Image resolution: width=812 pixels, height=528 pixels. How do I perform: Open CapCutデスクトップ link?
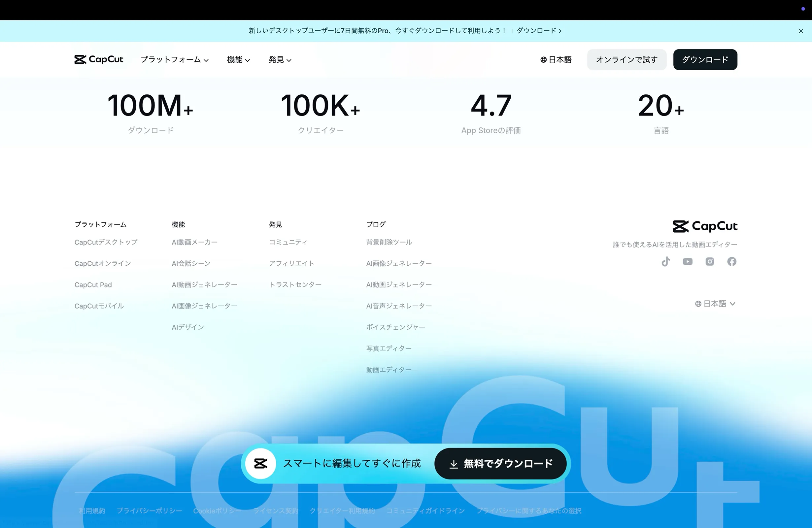106,242
